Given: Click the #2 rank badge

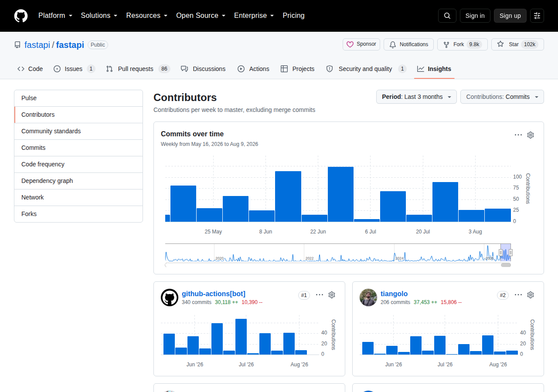Looking at the screenshot, I should (503, 295).
